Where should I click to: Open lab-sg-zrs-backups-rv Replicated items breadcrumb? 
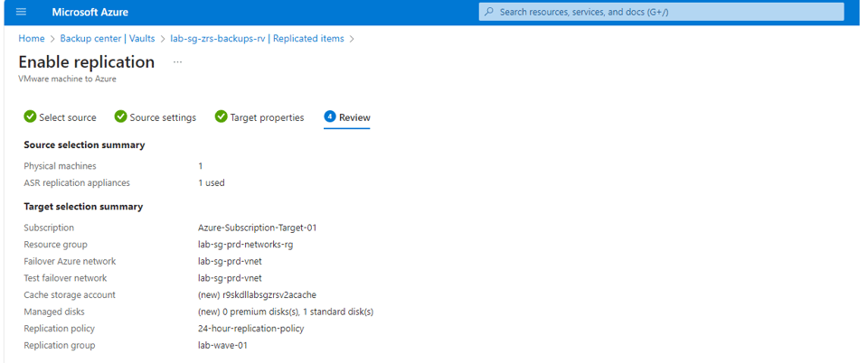(x=258, y=39)
